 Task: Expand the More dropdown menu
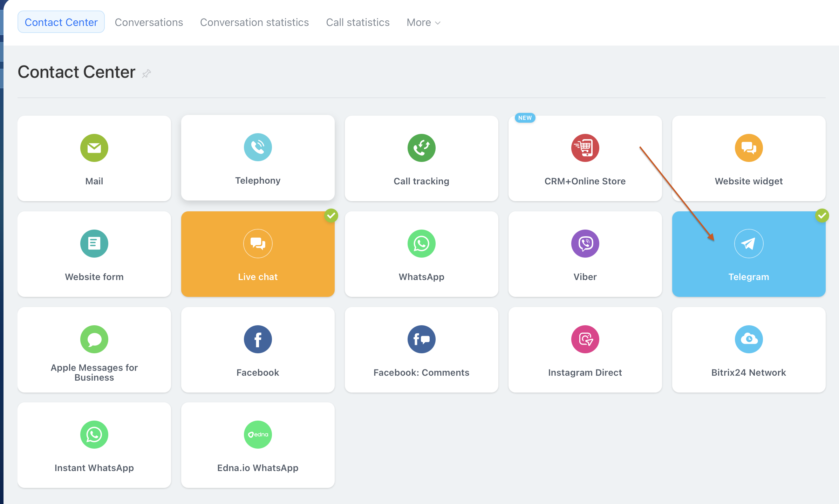pyautogui.click(x=423, y=22)
